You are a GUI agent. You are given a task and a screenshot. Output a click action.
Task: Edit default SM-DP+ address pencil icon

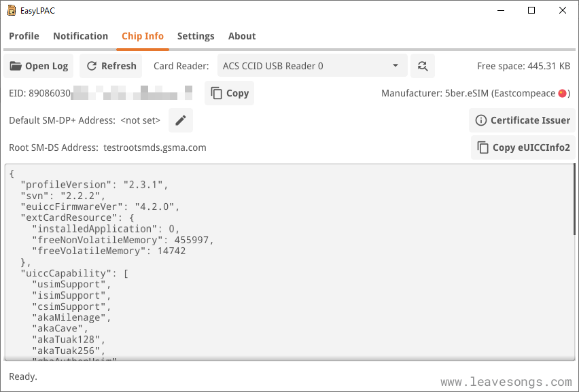click(x=181, y=120)
